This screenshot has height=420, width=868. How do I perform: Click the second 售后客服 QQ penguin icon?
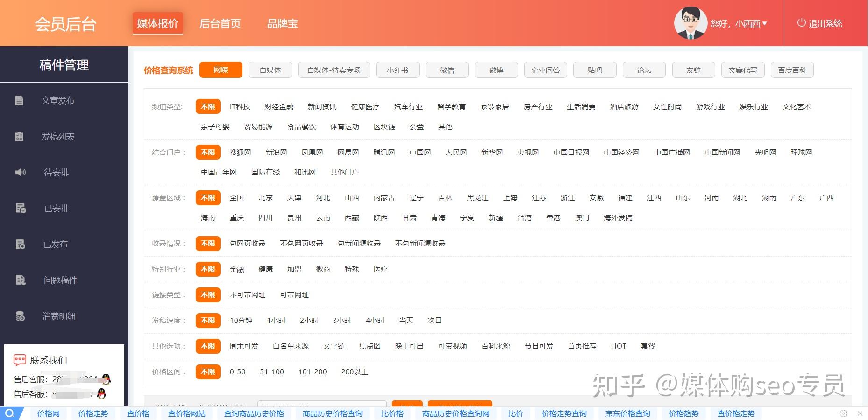pos(101,393)
